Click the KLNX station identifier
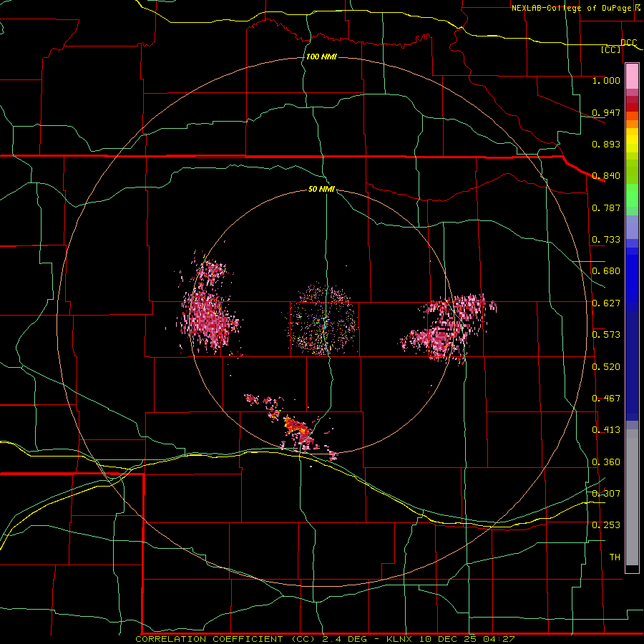The width and height of the screenshot is (644, 644). (401, 639)
